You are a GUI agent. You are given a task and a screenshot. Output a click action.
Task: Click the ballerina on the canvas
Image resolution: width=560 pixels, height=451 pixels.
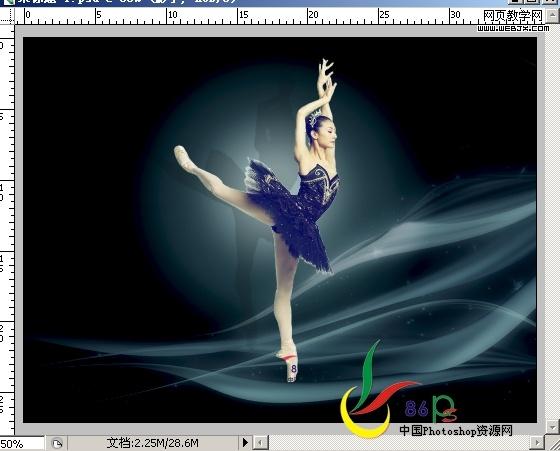293,214
